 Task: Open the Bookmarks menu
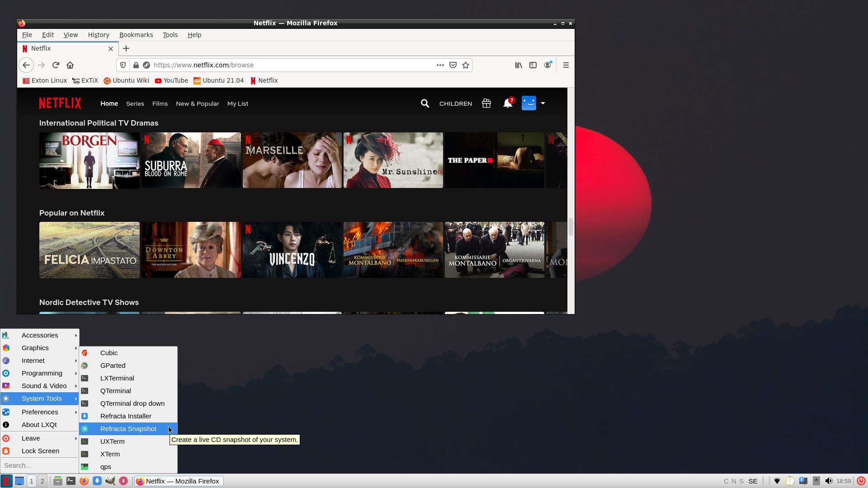tap(136, 35)
